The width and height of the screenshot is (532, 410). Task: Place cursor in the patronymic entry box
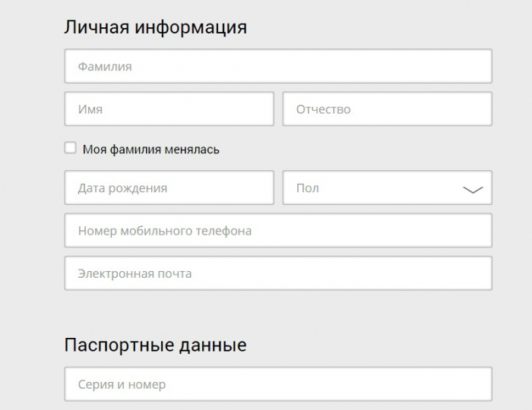point(387,109)
